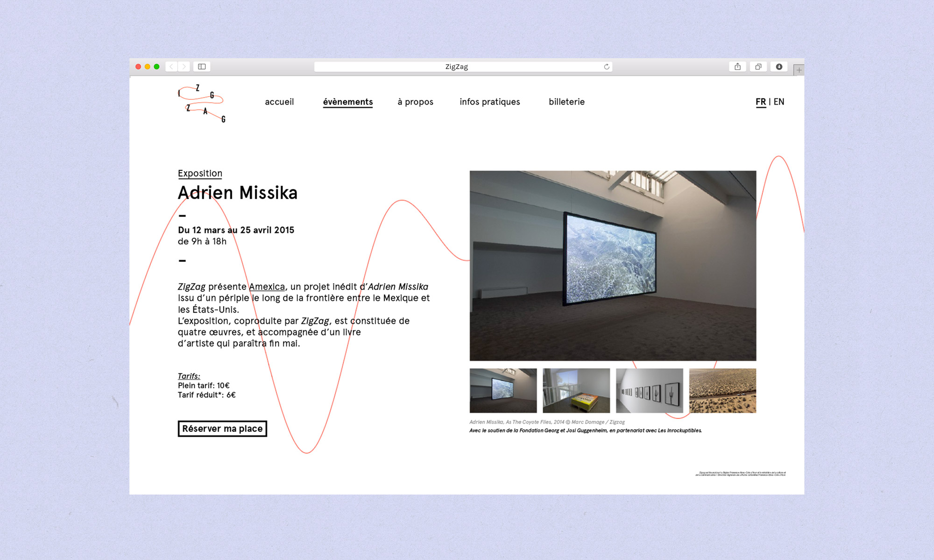The width and height of the screenshot is (934, 560).
Task: Open the Downloads icon in toolbar
Action: pyautogui.click(x=779, y=67)
